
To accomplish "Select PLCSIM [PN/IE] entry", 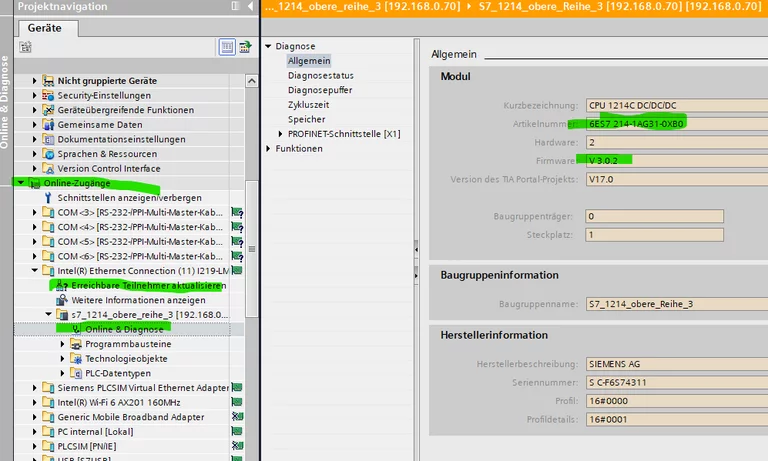I will [x=87, y=446].
